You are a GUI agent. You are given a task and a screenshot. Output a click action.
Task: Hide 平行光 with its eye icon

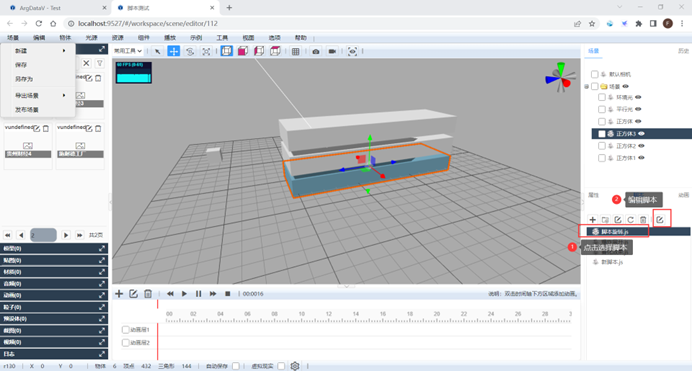[638, 109]
